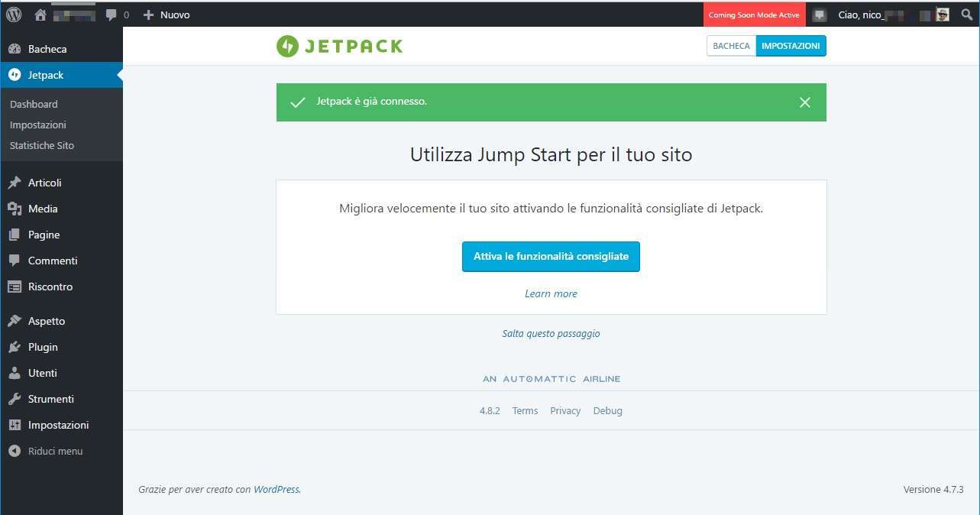The width and height of the screenshot is (980, 515).
Task: Click the Pagine pages icon
Action: tap(15, 235)
